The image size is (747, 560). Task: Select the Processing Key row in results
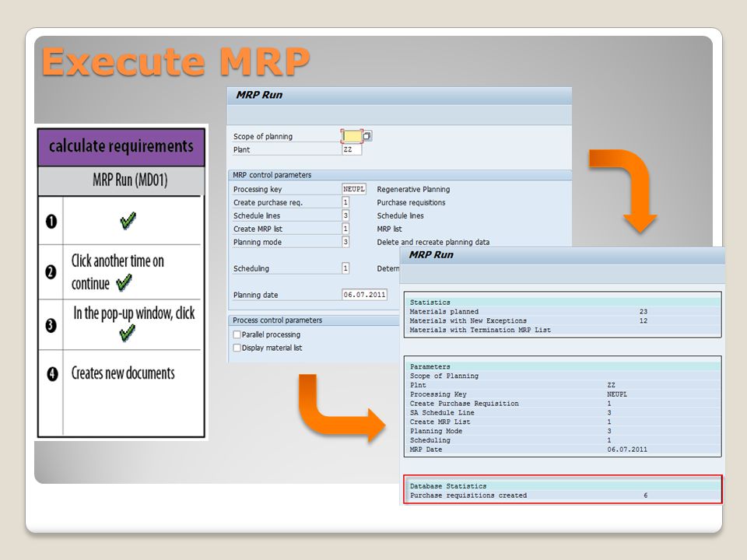(x=563, y=394)
